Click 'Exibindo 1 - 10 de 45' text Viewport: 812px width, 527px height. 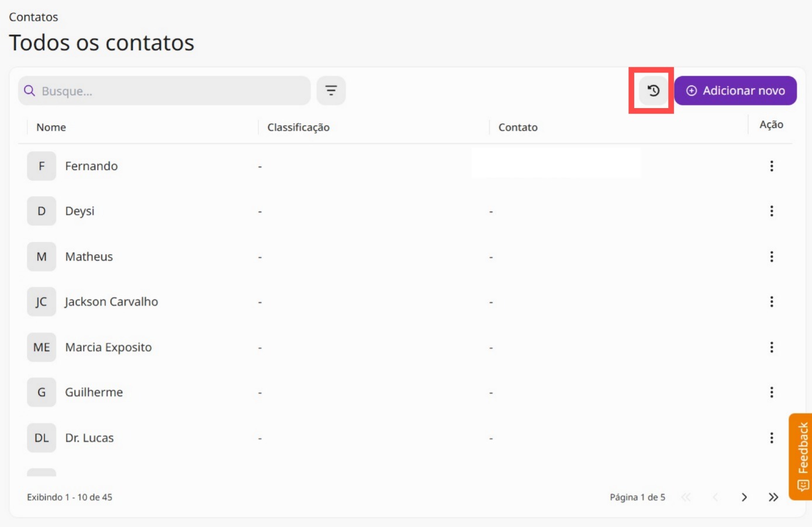click(70, 497)
